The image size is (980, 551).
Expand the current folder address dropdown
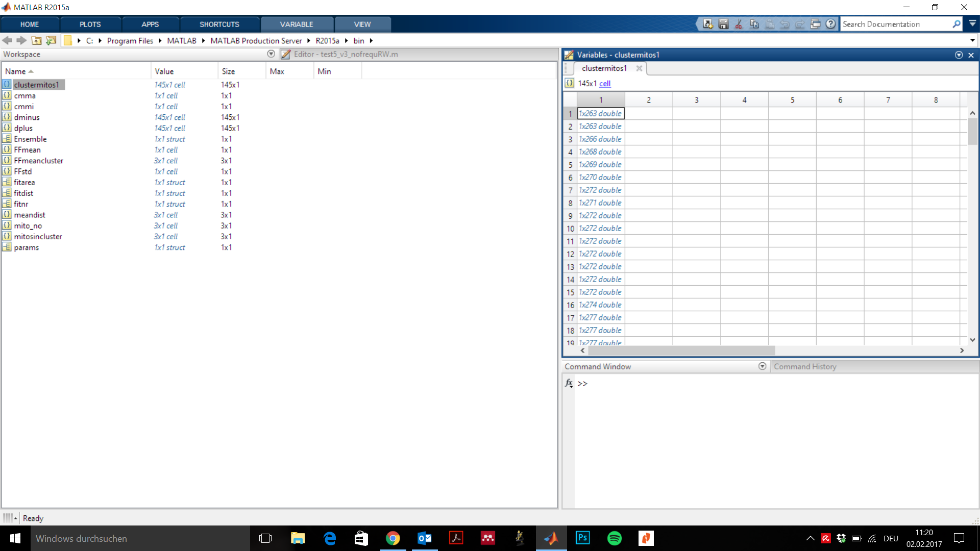pyautogui.click(x=972, y=40)
